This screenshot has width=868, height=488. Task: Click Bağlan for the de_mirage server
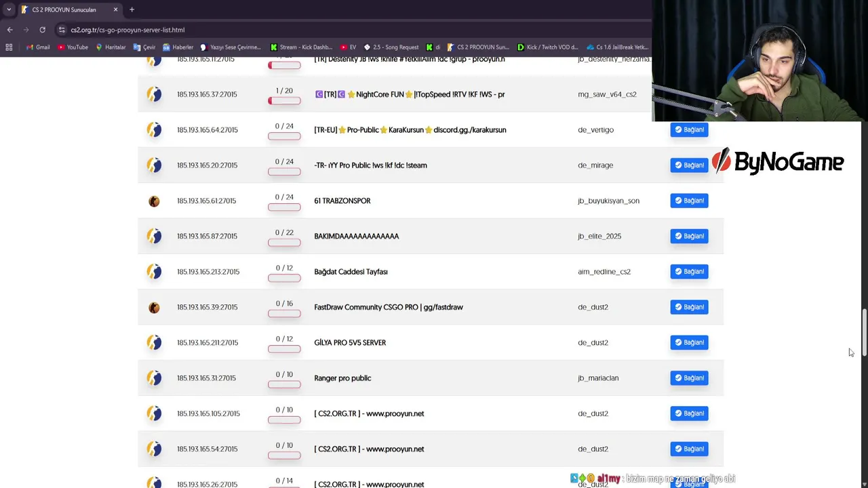[x=689, y=165]
